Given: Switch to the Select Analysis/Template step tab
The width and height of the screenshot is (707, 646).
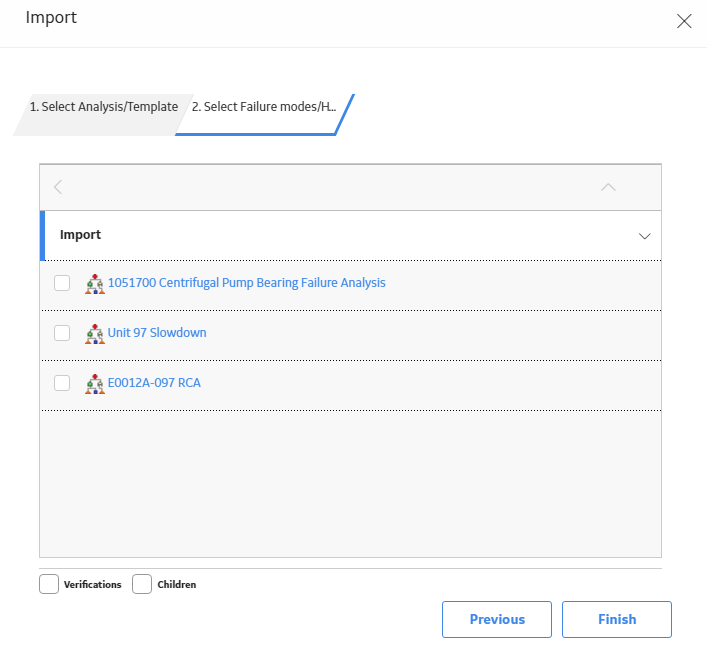Looking at the screenshot, I should click(x=104, y=107).
